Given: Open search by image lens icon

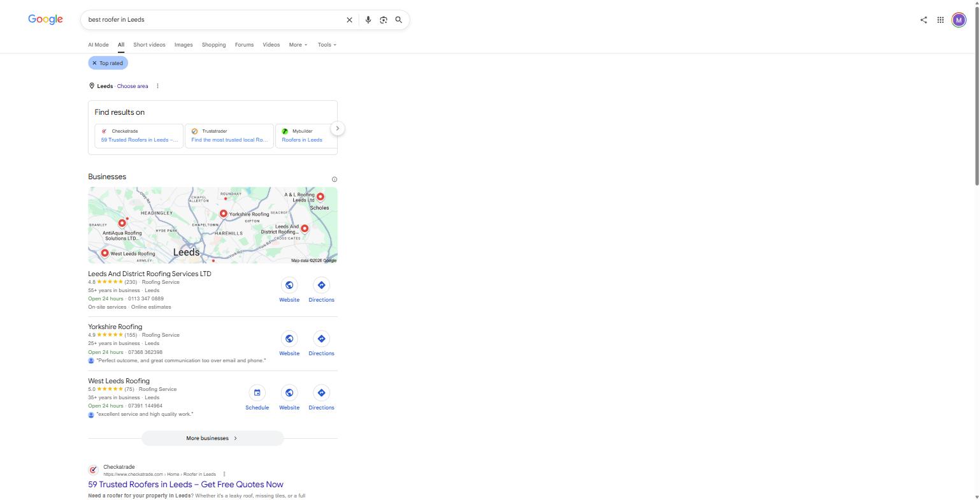Looking at the screenshot, I should 383,20.
